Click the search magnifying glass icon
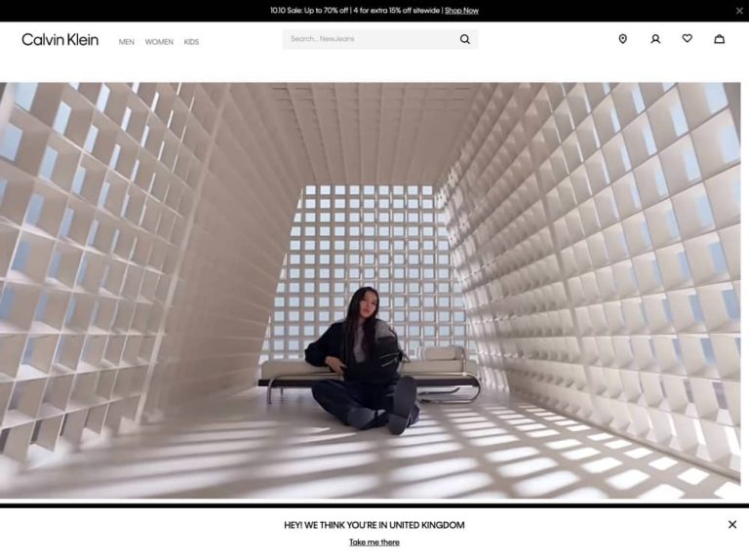This screenshot has height=560, width=749. tap(465, 39)
